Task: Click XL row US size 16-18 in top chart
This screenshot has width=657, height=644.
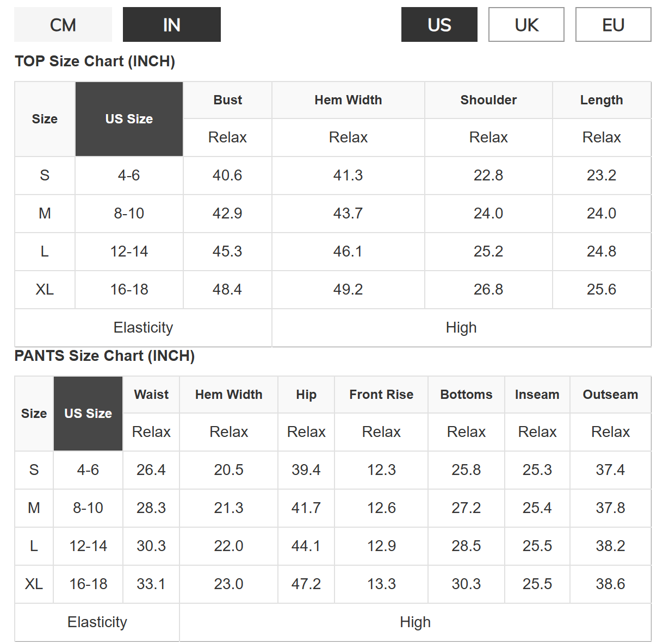Action: [x=129, y=290]
